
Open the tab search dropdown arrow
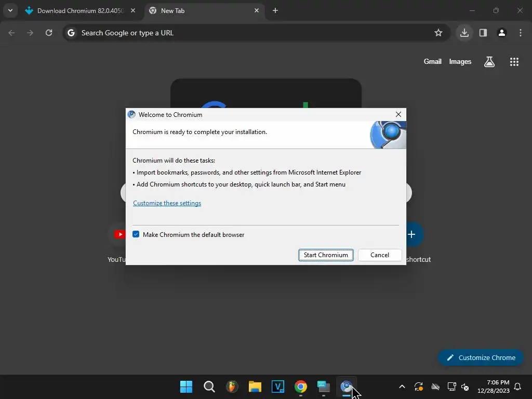10,10
